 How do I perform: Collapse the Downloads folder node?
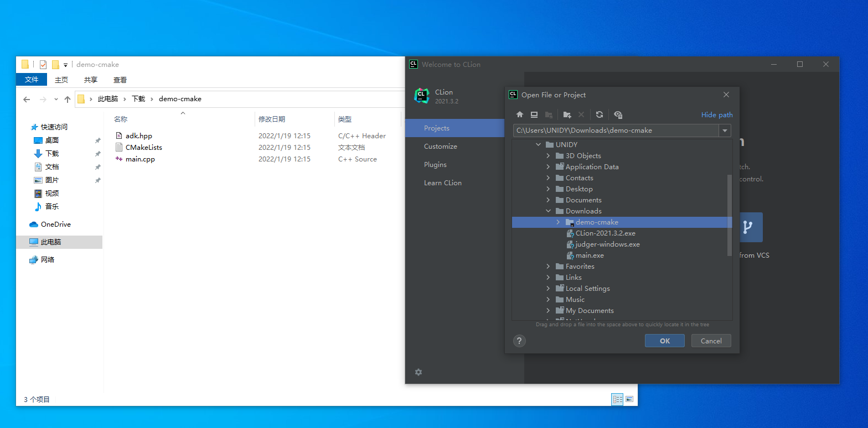548,211
